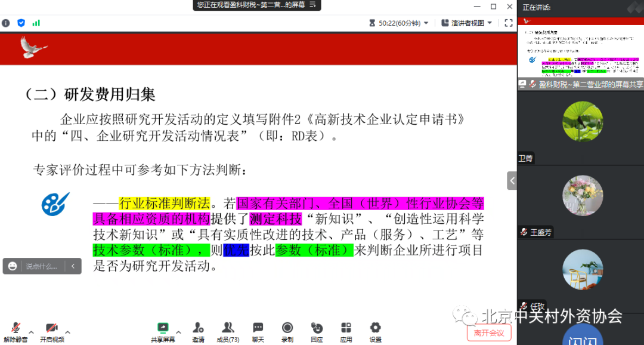The height and width of the screenshot is (345, 644).
Task: Click the 卫菁 participant name label
Action: (526, 158)
